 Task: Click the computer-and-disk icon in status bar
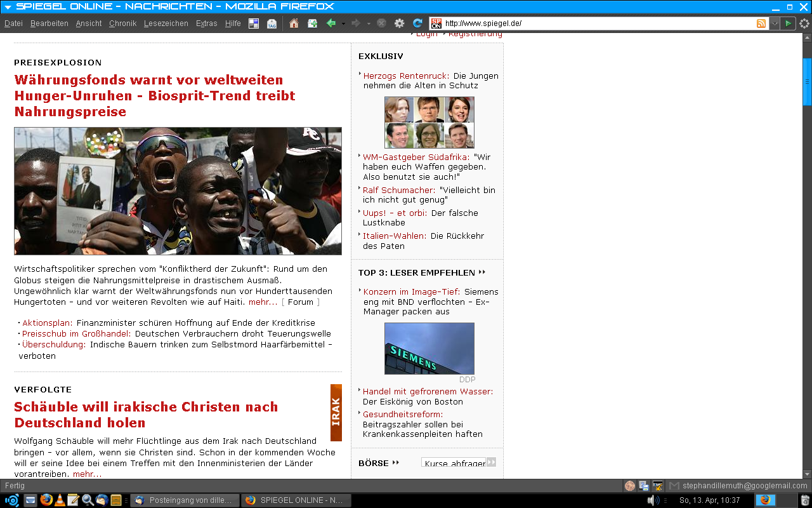click(x=644, y=486)
